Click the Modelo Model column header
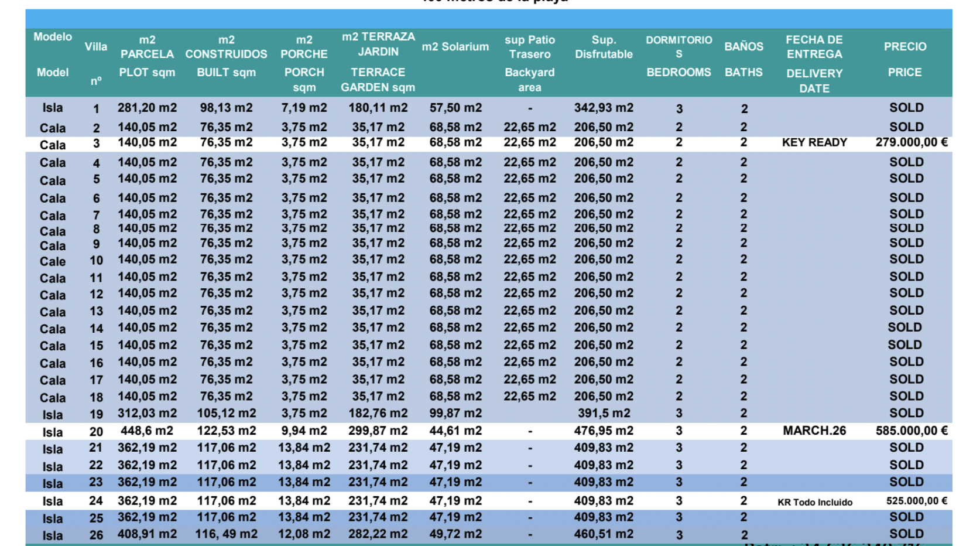Screen dimensions: 980x546 click(x=53, y=54)
